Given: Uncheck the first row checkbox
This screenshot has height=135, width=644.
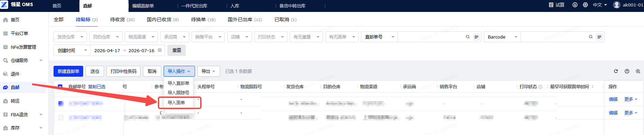Looking at the screenshot, I should point(61,103).
